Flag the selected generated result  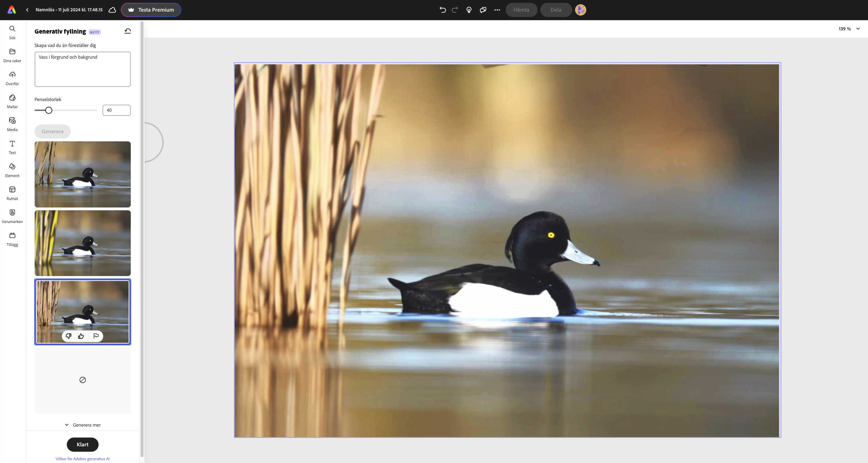(x=96, y=336)
